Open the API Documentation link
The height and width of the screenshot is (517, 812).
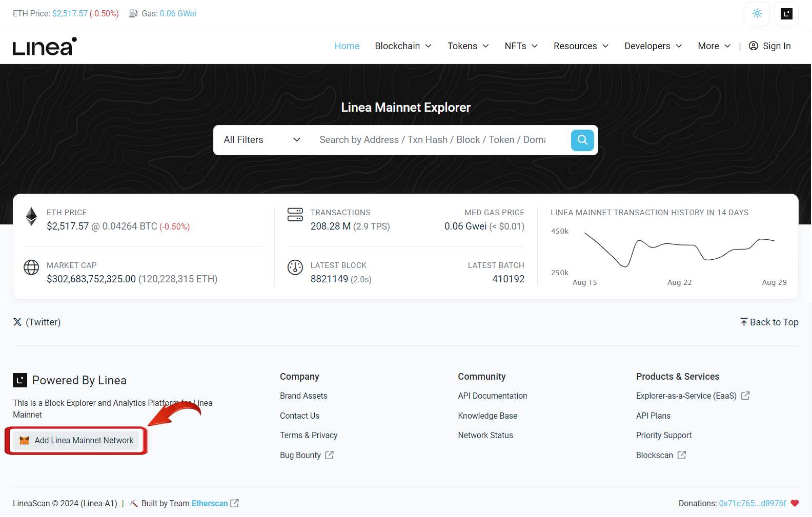(x=493, y=396)
